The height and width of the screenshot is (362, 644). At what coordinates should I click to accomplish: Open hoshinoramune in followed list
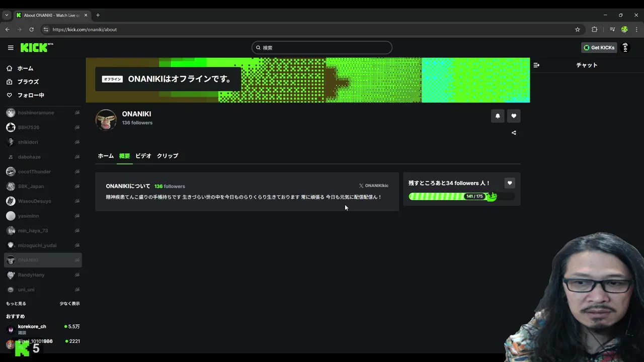[43, 113]
